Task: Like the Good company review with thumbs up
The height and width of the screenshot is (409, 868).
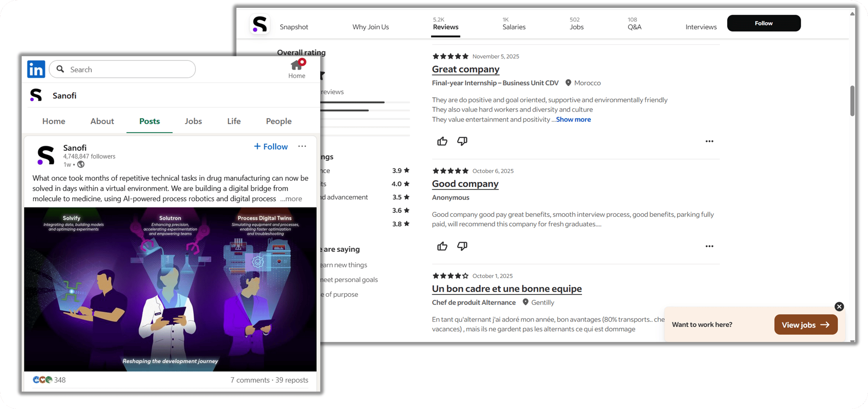Action: coord(442,246)
